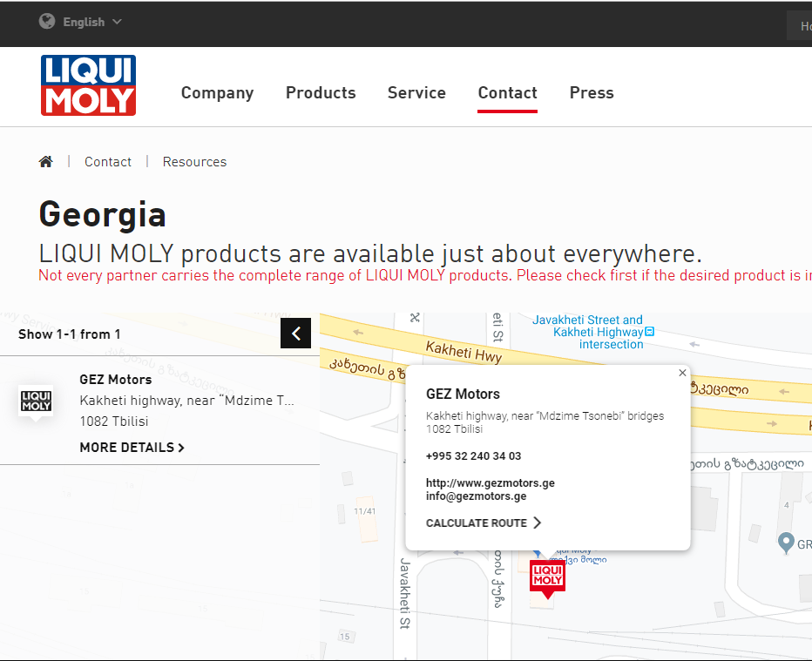Collapse the dealer results list panel
Screen dimensions: 812x661
tap(295, 333)
